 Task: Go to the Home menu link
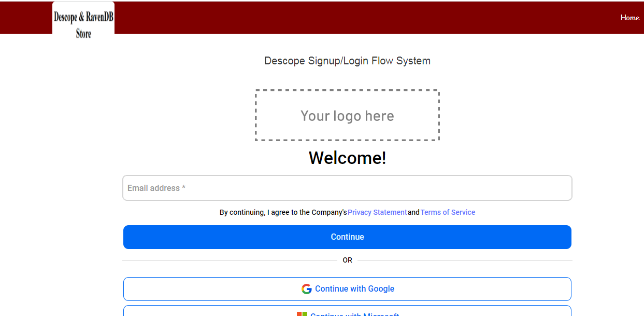[x=630, y=18]
